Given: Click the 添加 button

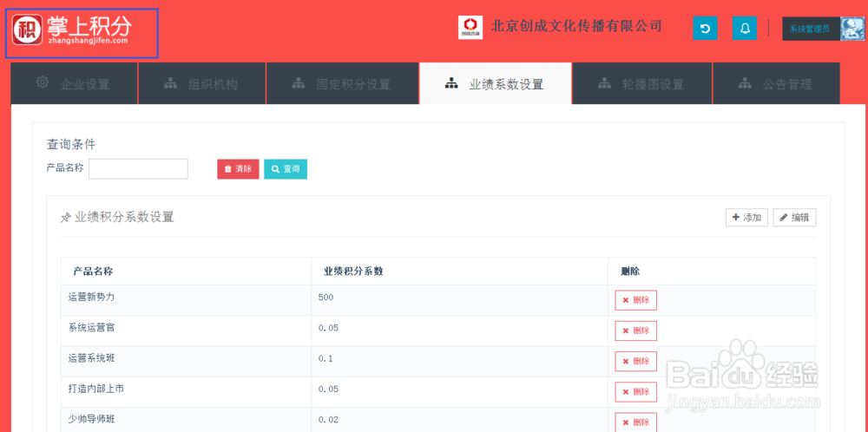Looking at the screenshot, I should pos(746,218).
